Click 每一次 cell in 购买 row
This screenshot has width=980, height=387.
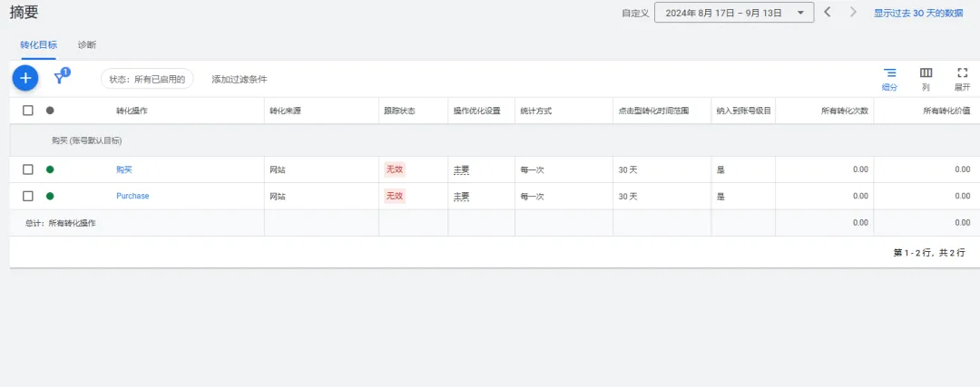pos(532,169)
